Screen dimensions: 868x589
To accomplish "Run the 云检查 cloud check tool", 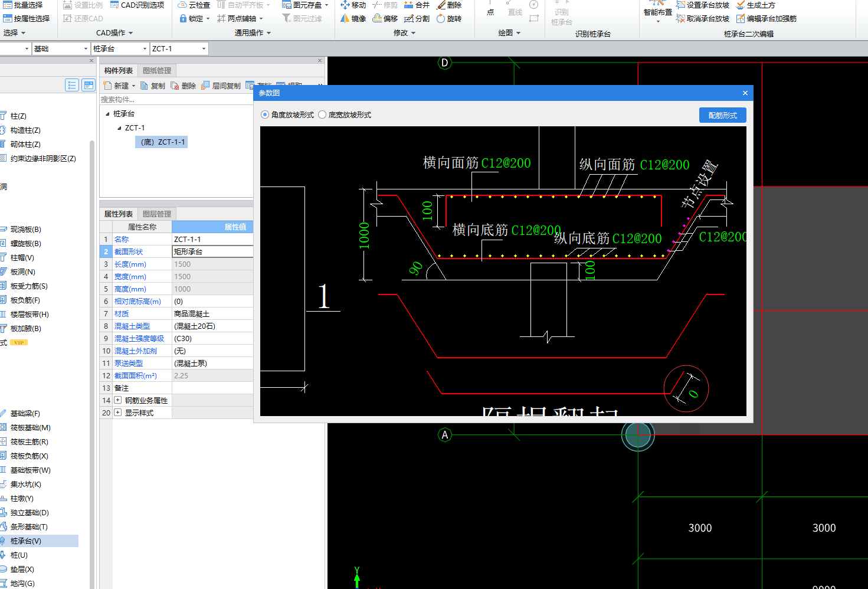I will pyautogui.click(x=194, y=5).
